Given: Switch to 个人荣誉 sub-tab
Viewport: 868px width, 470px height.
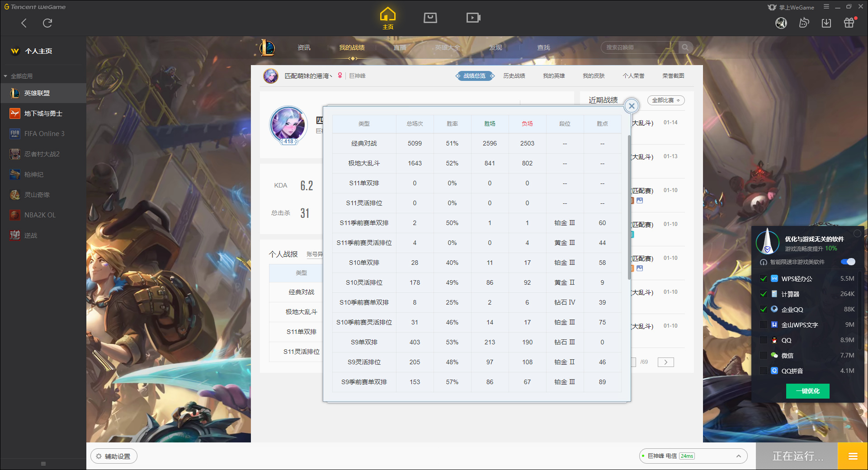Looking at the screenshot, I should pos(633,76).
